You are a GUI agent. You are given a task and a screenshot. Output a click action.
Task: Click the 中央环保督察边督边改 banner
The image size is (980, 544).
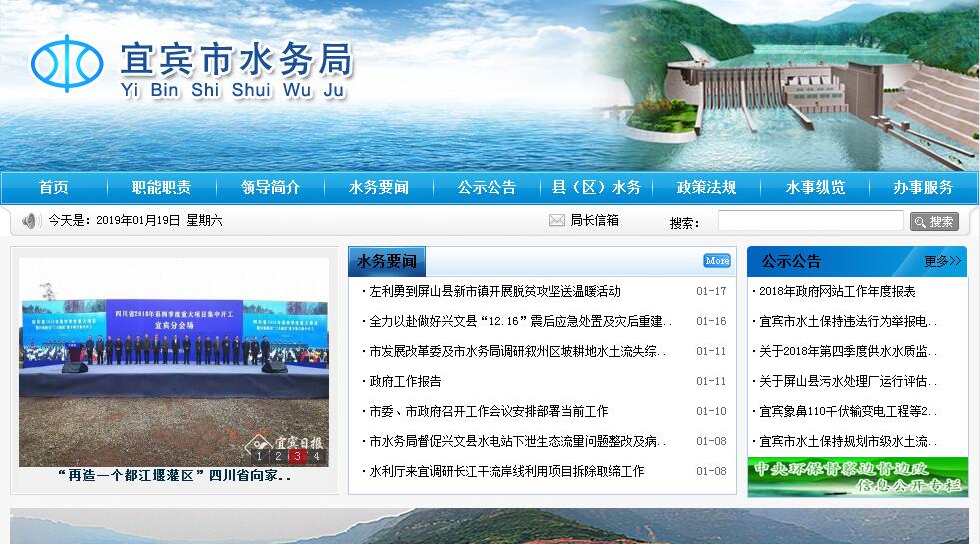coord(857,476)
